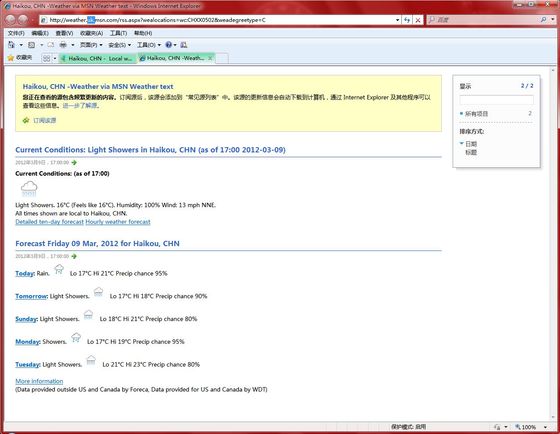Sort feed items by 标题
560x434 pixels.
click(471, 153)
